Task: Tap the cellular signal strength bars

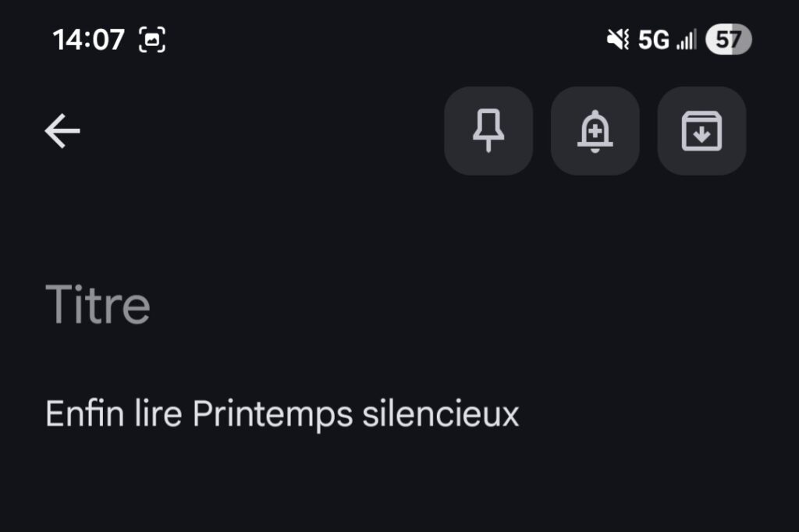Action: 686,39
